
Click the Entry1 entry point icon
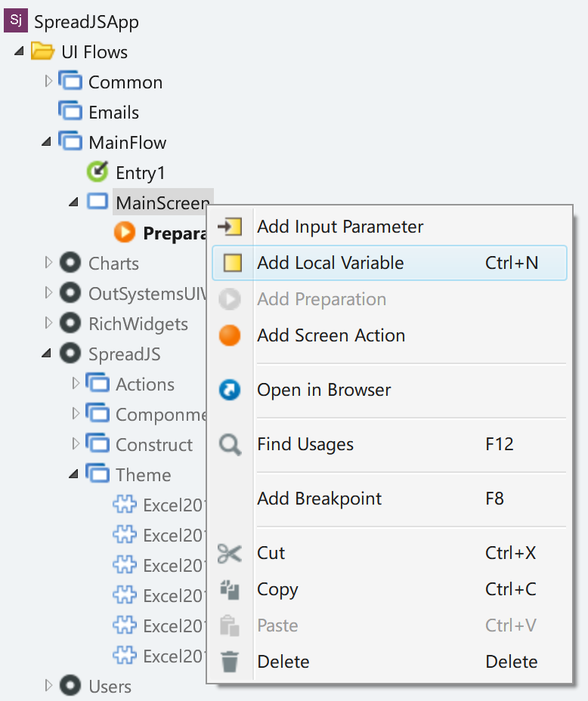click(x=97, y=171)
